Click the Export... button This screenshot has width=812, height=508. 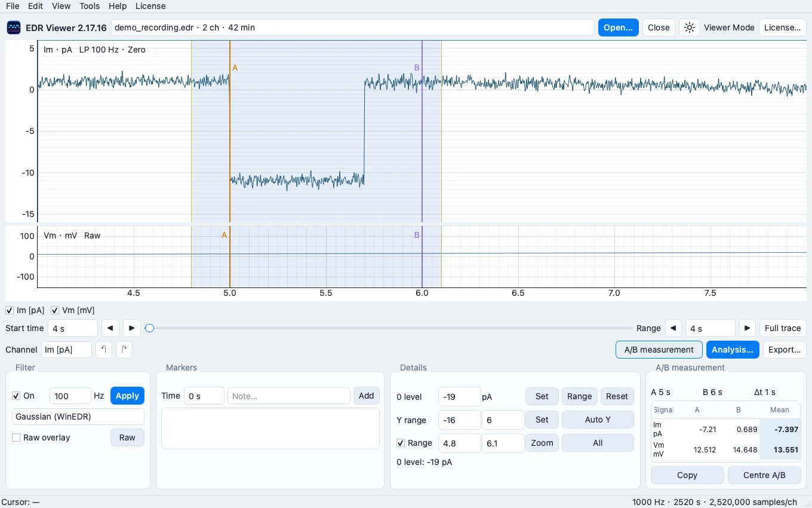click(785, 350)
